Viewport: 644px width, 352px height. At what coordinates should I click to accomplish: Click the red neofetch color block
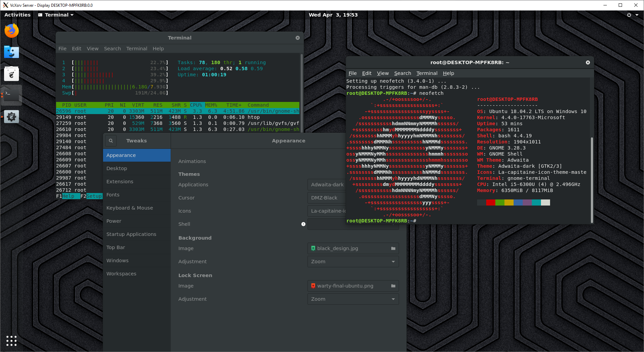pyautogui.click(x=490, y=202)
